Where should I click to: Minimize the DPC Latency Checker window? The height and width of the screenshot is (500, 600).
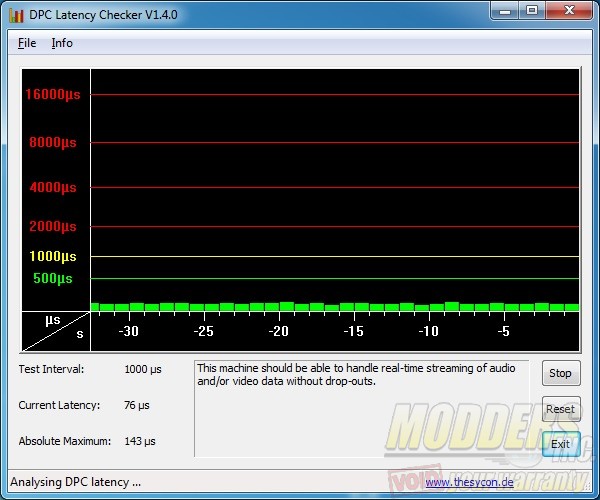pyautogui.click(x=505, y=12)
